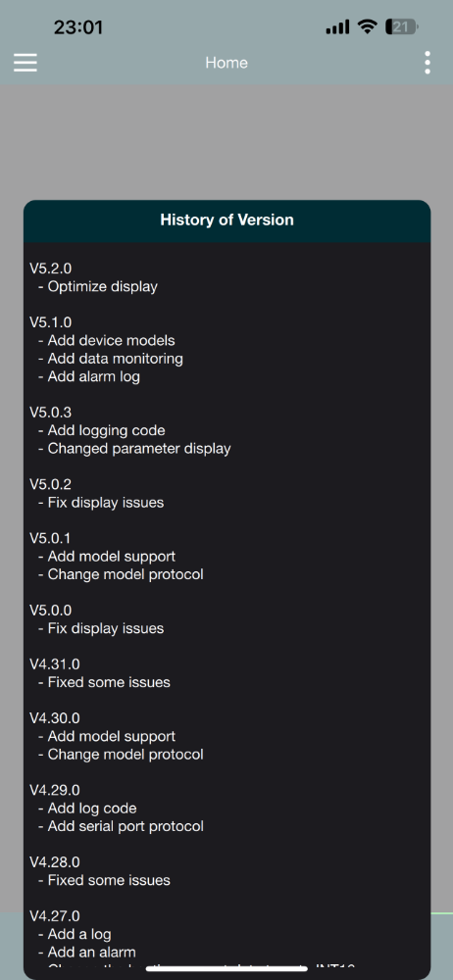453x980 pixels.
Task: Select the V5.2.0 version entry
Action: click(x=51, y=269)
